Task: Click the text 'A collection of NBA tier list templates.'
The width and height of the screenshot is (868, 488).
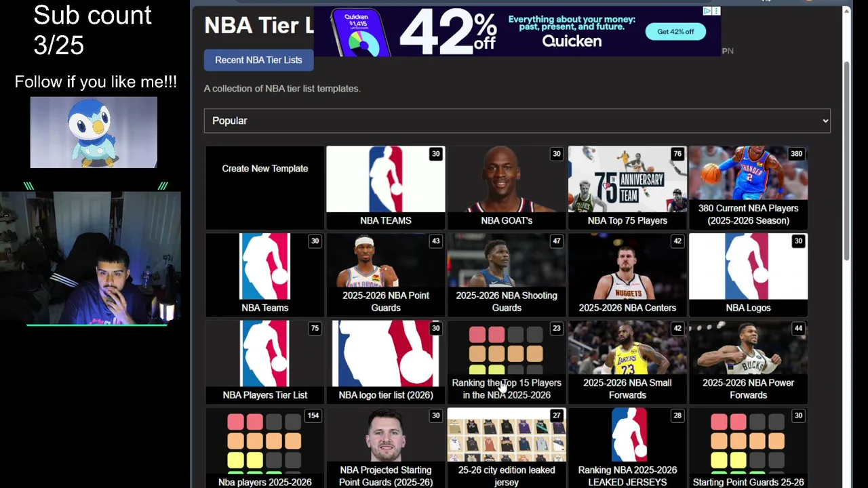Action: 282,88
